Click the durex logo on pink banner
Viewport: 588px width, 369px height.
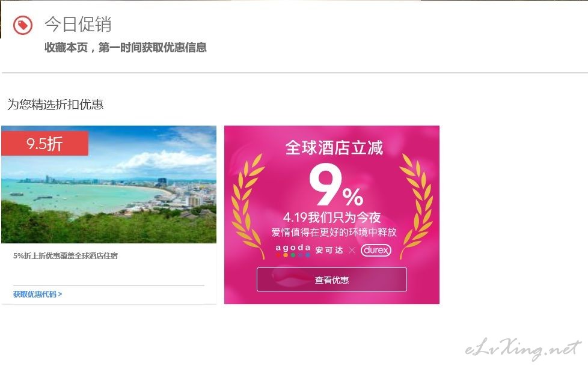376,250
